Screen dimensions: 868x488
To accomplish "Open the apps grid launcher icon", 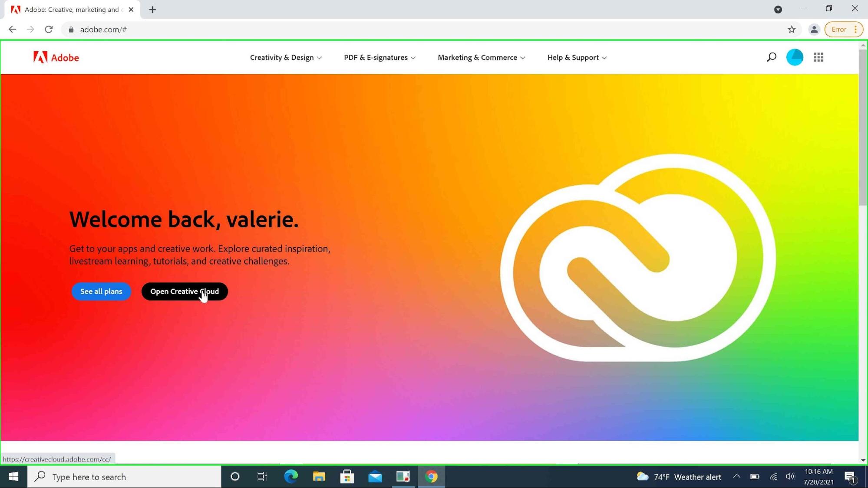I will click(x=818, y=57).
